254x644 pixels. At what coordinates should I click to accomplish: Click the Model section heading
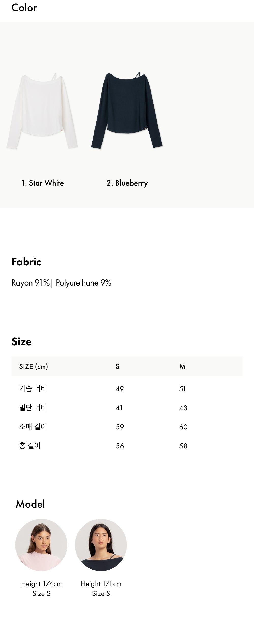click(30, 504)
